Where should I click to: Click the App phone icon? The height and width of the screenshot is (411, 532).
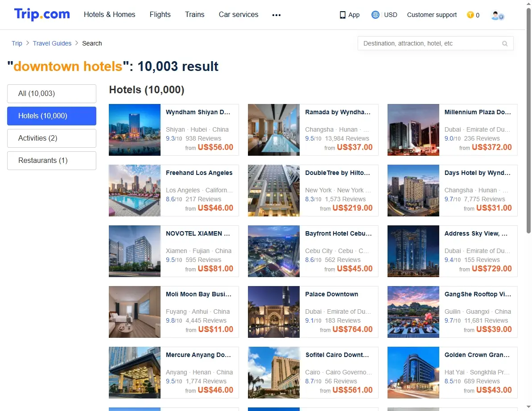342,15
